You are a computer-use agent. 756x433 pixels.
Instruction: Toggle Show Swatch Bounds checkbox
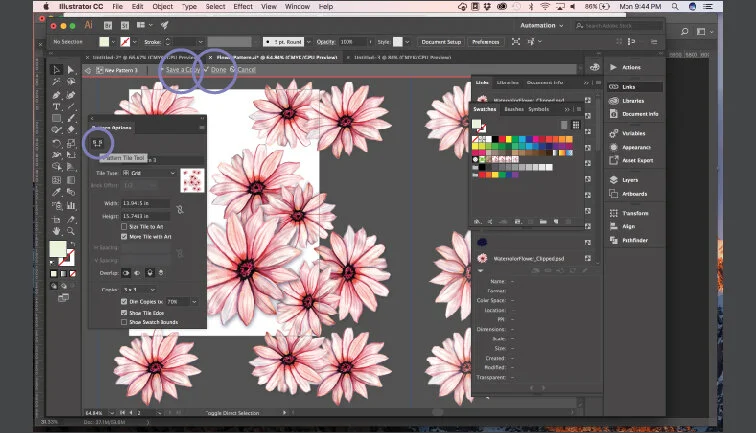124,322
